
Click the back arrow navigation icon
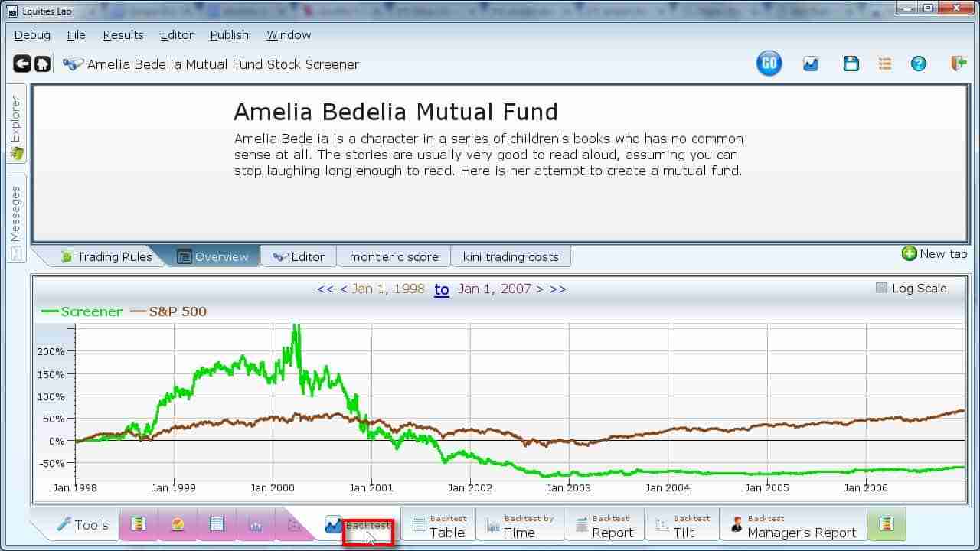tap(22, 64)
